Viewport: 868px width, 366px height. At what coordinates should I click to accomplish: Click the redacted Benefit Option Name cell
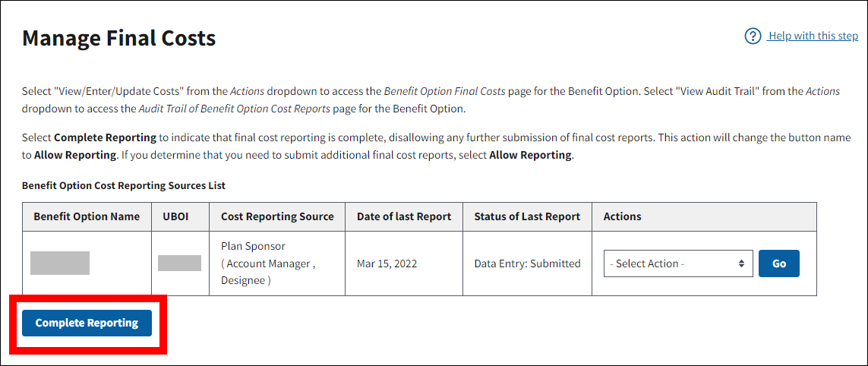60,263
